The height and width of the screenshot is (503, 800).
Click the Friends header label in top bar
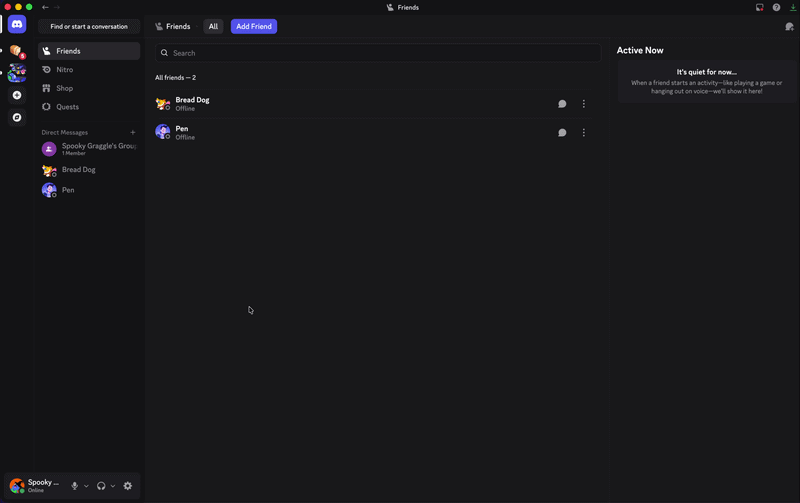click(178, 27)
